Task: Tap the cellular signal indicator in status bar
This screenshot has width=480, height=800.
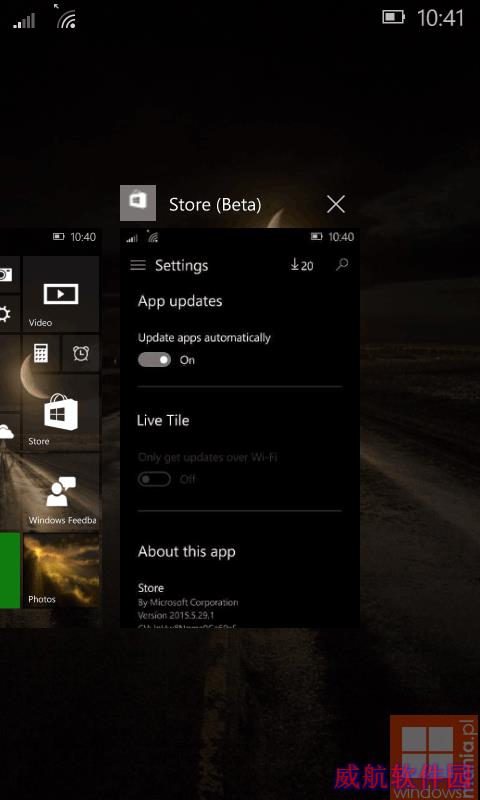Action: [x=24, y=21]
